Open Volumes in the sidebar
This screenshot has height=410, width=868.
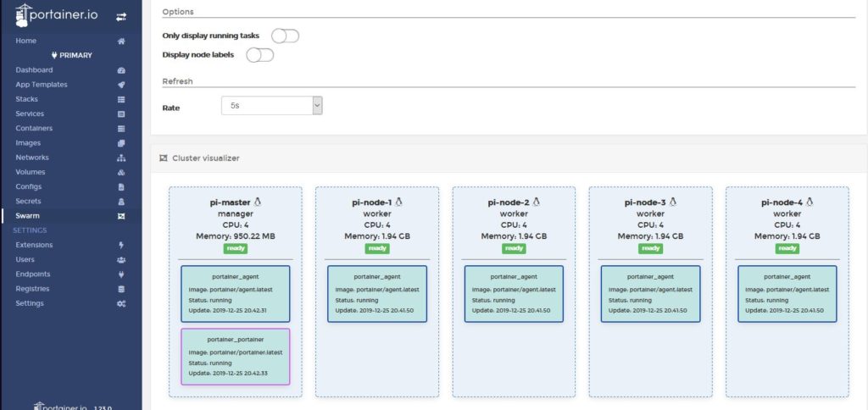pyautogui.click(x=31, y=172)
